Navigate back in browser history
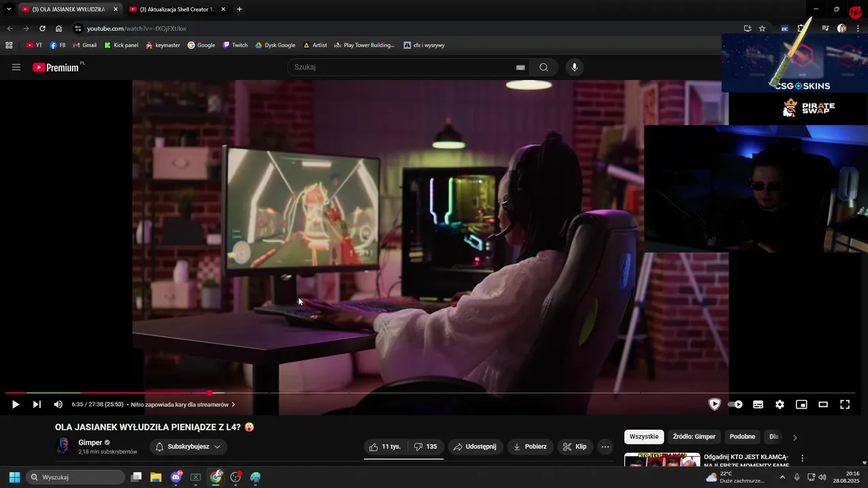Image resolution: width=868 pixels, height=488 pixels. [x=9, y=28]
